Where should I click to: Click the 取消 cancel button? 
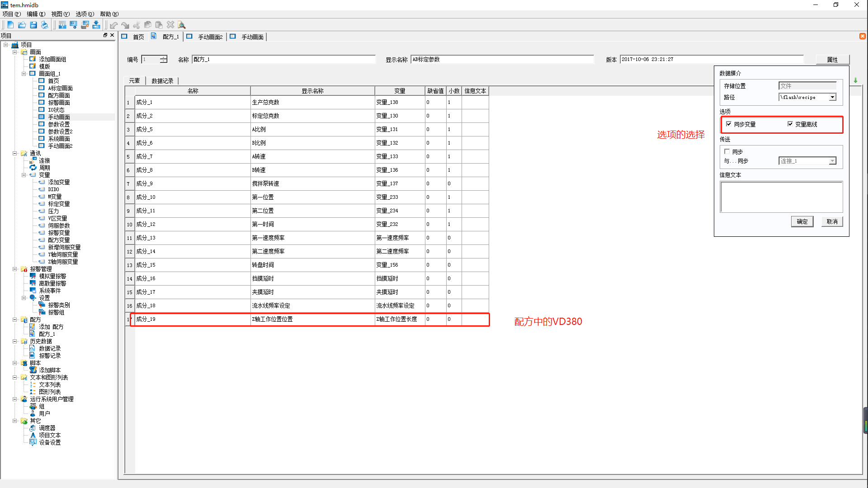832,221
